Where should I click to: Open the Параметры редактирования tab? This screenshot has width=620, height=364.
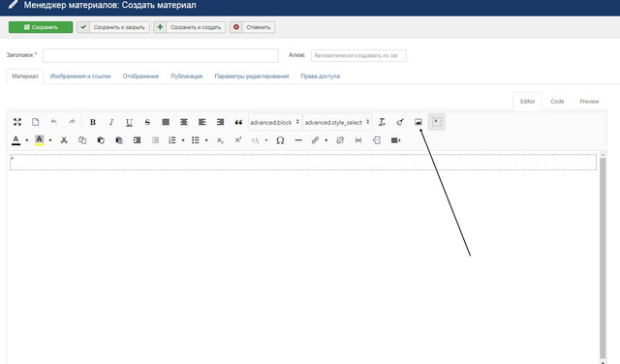(252, 76)
